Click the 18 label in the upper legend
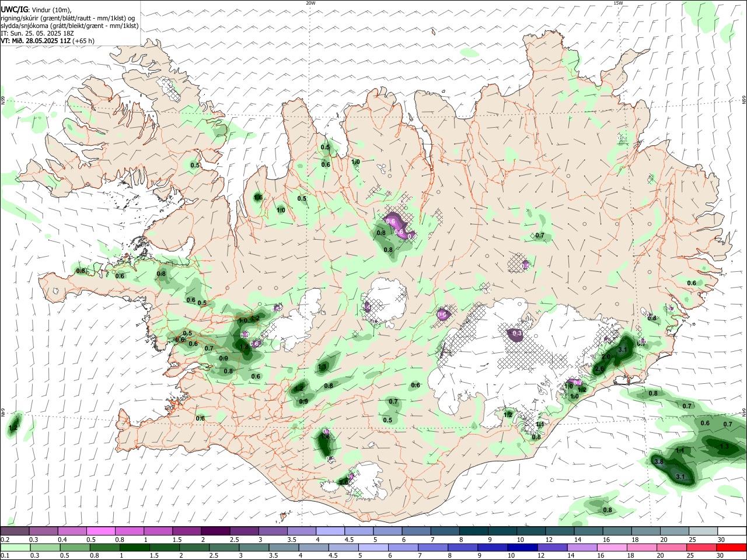The image size is (747, 560). coord(635,540)
